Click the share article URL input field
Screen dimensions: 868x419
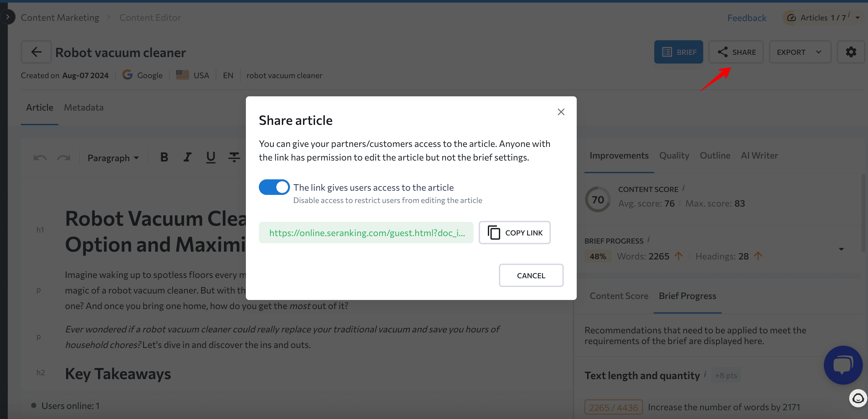point(367,233)
